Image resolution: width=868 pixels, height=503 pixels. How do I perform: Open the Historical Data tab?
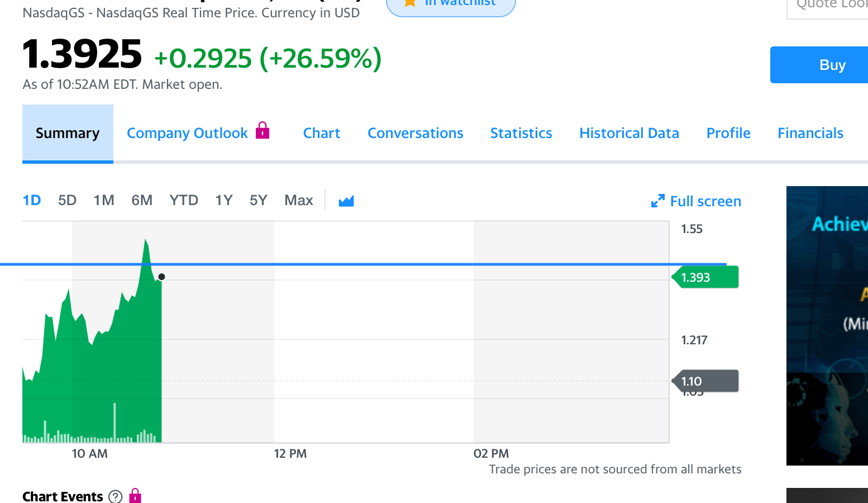click(629, 133)
